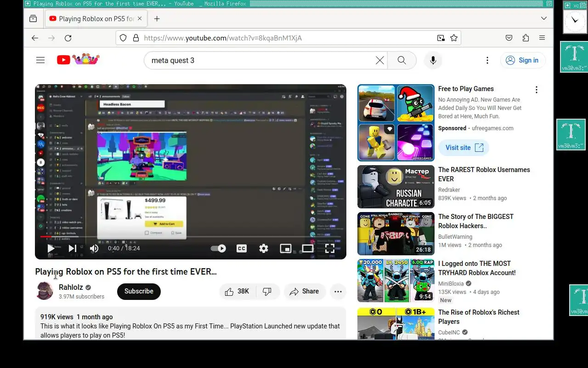Image resolution: width=588 pixels, height=368 pixels.
Task: Open ad options three-dot menu
Action: point(536,90)
